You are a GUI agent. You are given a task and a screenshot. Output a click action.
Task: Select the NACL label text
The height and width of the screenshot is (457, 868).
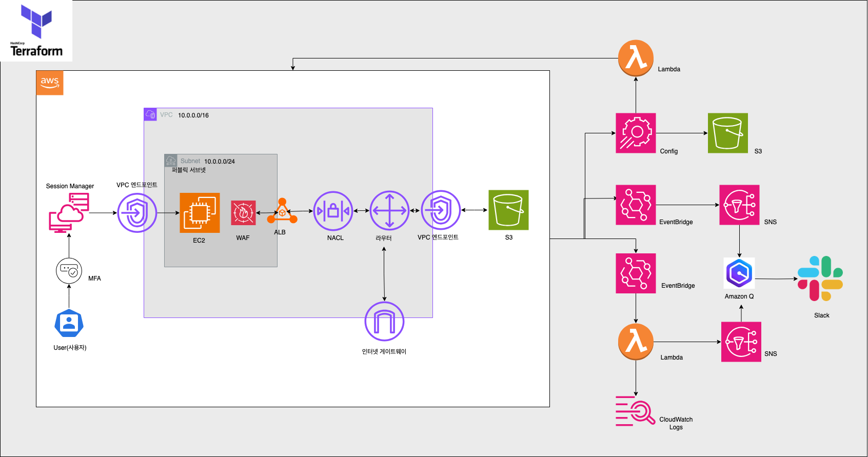336,238
